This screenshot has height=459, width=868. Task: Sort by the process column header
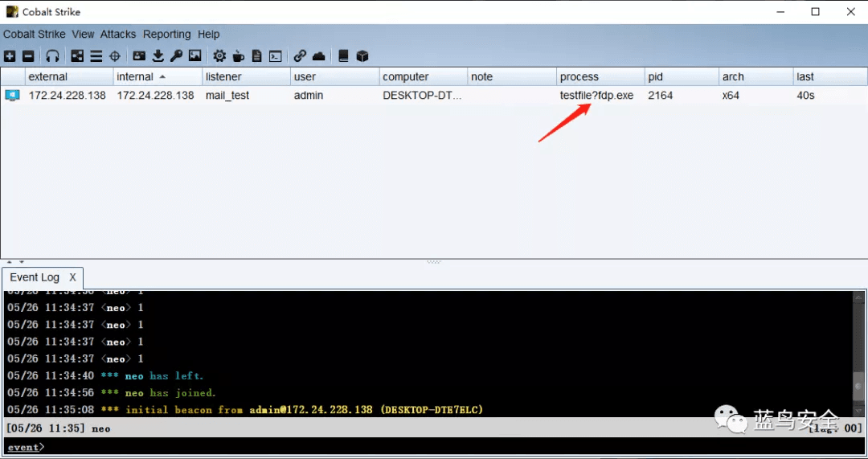(600, 77)
